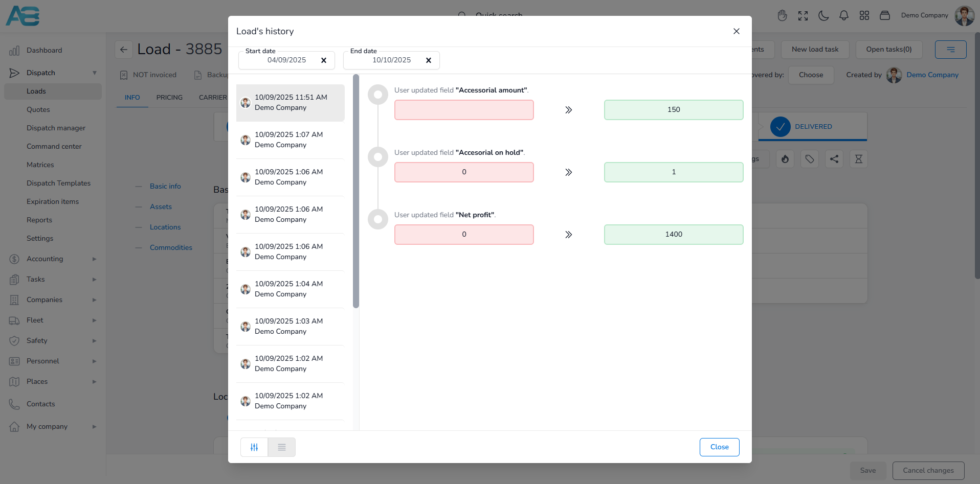The width and height of the screenshot is (980, 484).
Task: Select the 10/09/2025 1:07 AM history entry
Action: (x=290, y=140)
